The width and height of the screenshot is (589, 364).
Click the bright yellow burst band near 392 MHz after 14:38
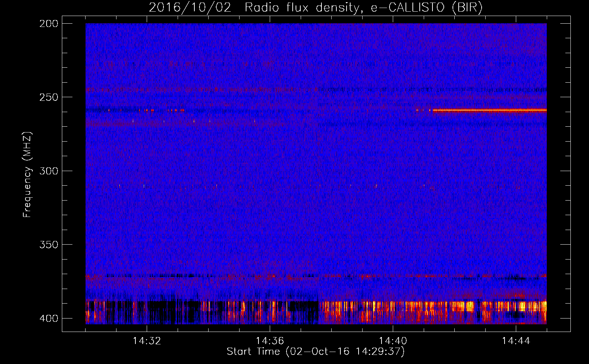(x=433, y=306)
